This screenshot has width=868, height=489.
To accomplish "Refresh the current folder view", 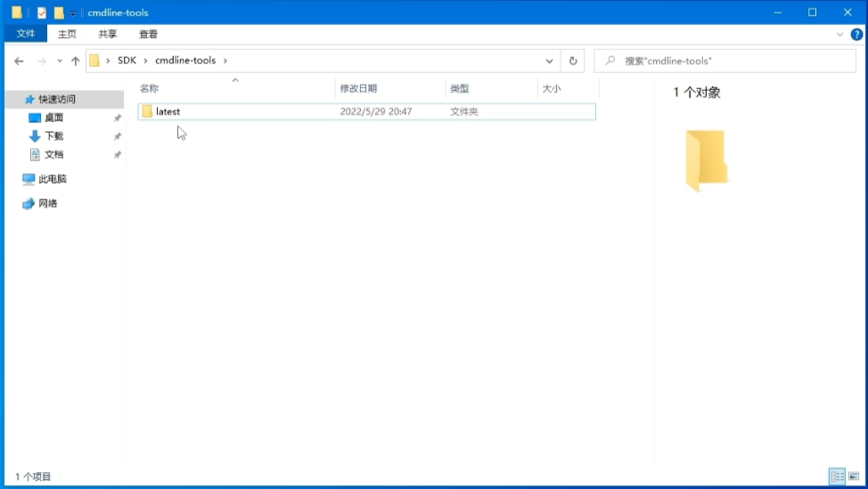I will [x=573, y=61].
